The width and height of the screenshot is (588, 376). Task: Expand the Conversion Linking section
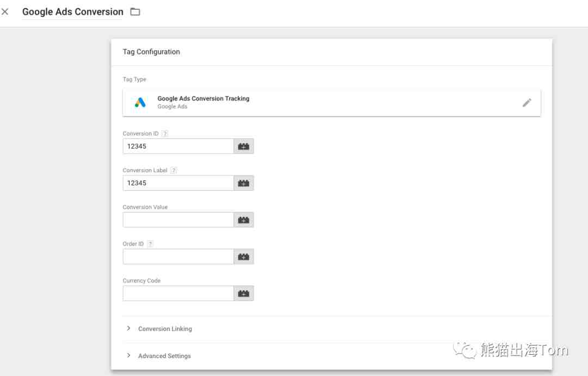pos(128,329)
